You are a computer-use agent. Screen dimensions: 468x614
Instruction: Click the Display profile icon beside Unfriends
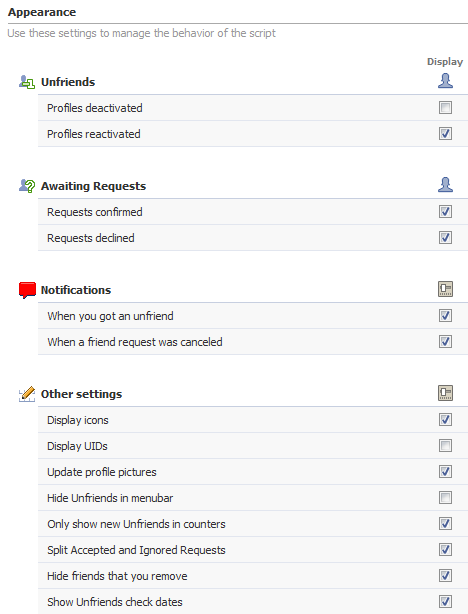pyautogui.click(x=445, y=81)
